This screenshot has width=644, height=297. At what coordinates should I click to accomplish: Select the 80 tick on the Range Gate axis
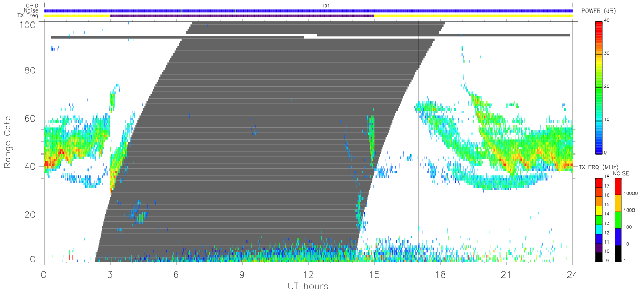(30, 70)
